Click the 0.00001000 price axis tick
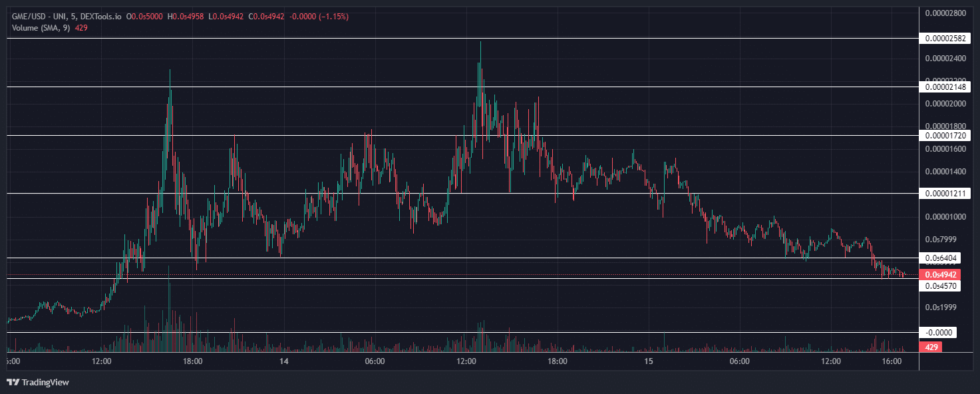The image size is (980, 394). click(945, 216)
